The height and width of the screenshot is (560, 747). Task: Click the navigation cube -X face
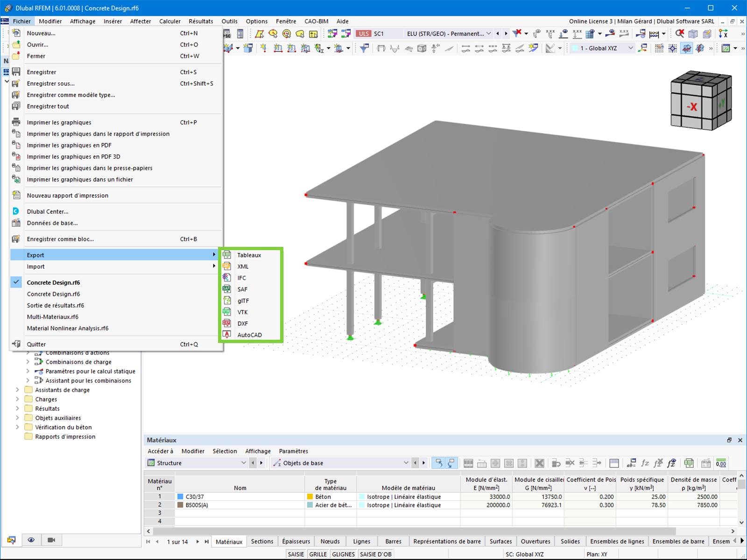[692, 106]
